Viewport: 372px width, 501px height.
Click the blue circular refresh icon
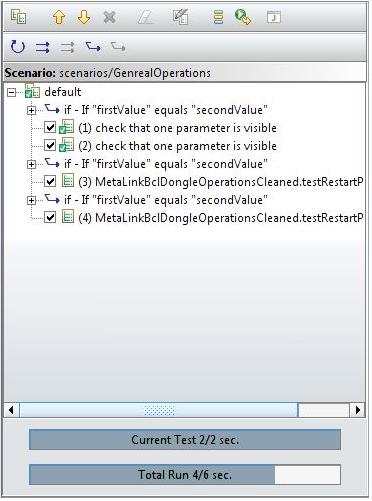click(17, 47)
